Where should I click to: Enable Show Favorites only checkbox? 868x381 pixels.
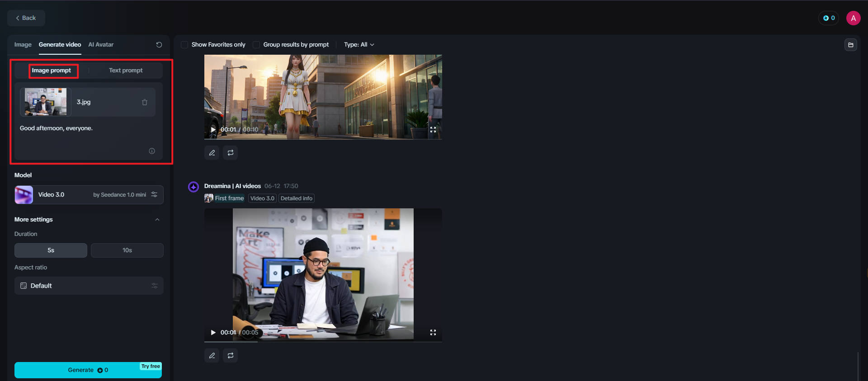184,45
